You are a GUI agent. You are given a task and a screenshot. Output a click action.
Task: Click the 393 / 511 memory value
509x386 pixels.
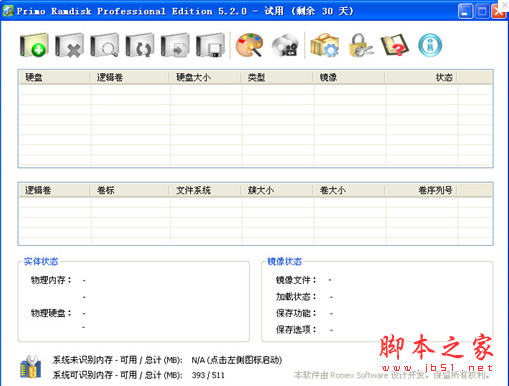(x=208, y=375)
